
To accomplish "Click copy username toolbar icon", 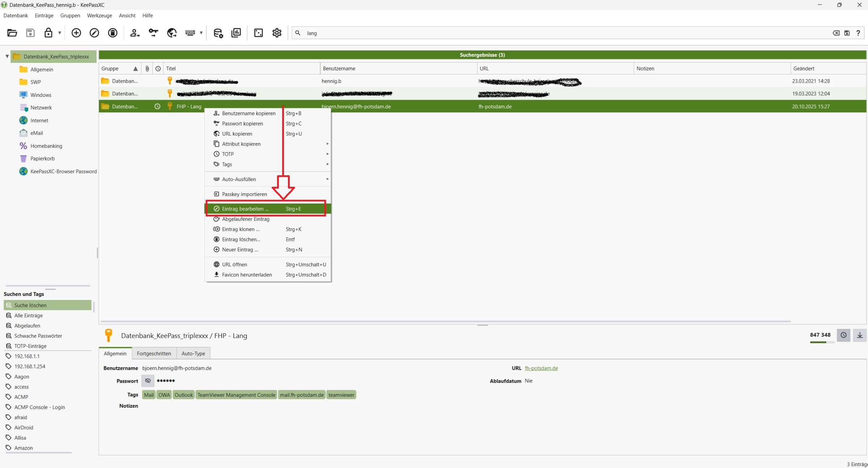I will pyautogui.click(x=135, y=33).
